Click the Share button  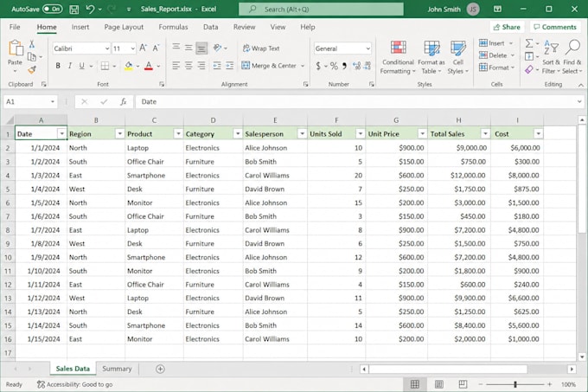pyautogui.click(x=507, y=27)
